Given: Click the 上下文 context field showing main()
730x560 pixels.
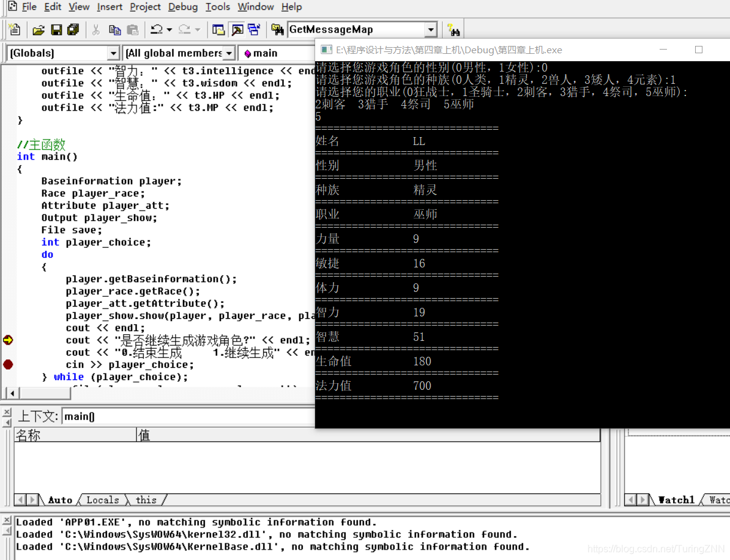Looking at the screenshot, I should (188, 417).
